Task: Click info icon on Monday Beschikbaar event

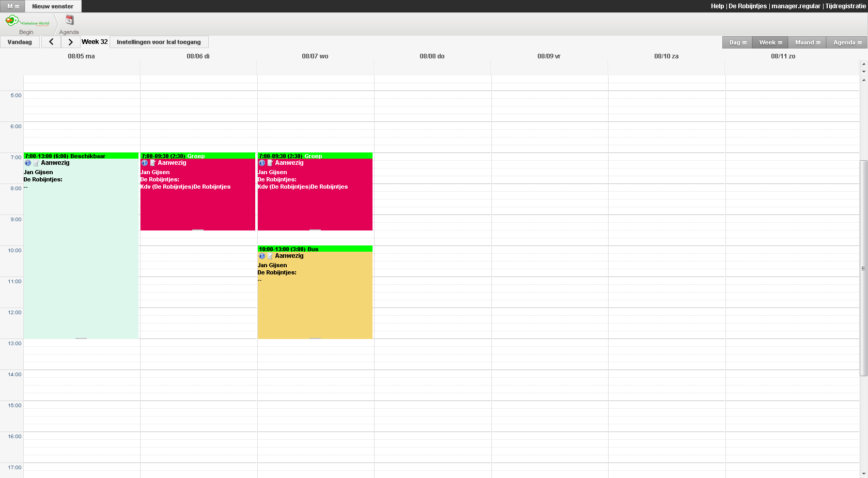Action: [x=28, y=163]
